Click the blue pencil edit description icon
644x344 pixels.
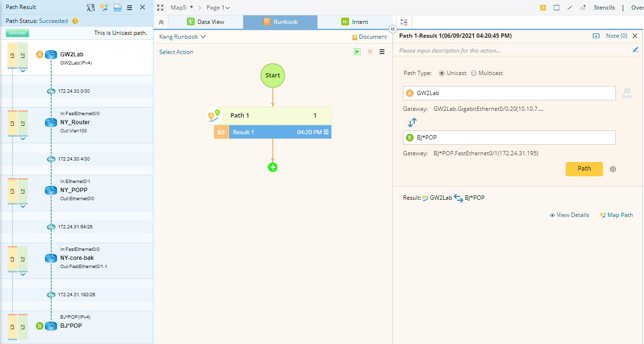coord(635,50)
